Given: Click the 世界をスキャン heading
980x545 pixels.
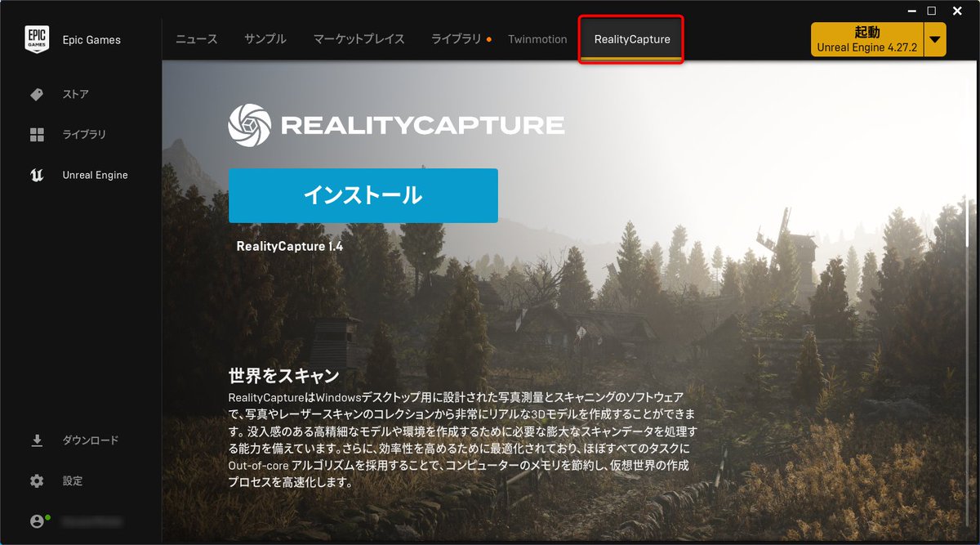Looking at the screenshot, I should click(x=283, y=376).
